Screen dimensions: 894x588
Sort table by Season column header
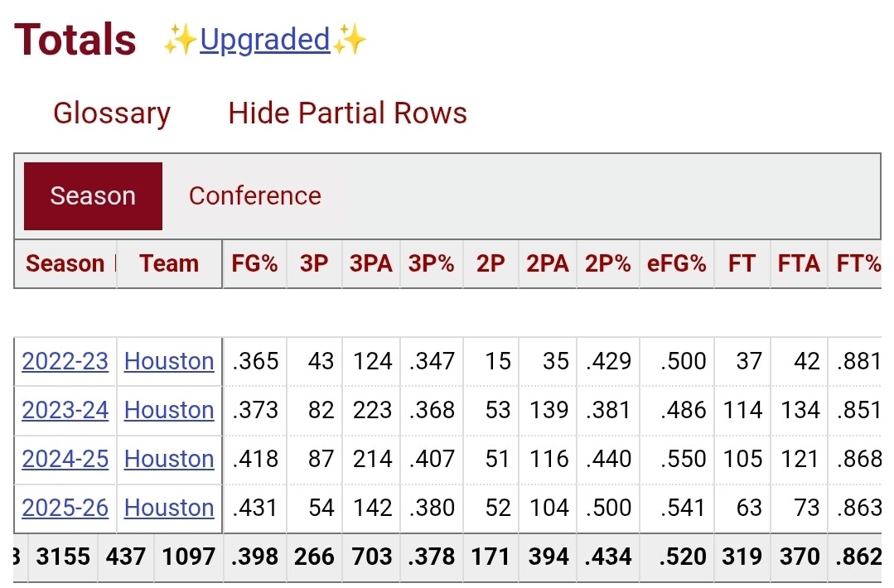click(65, 263)
